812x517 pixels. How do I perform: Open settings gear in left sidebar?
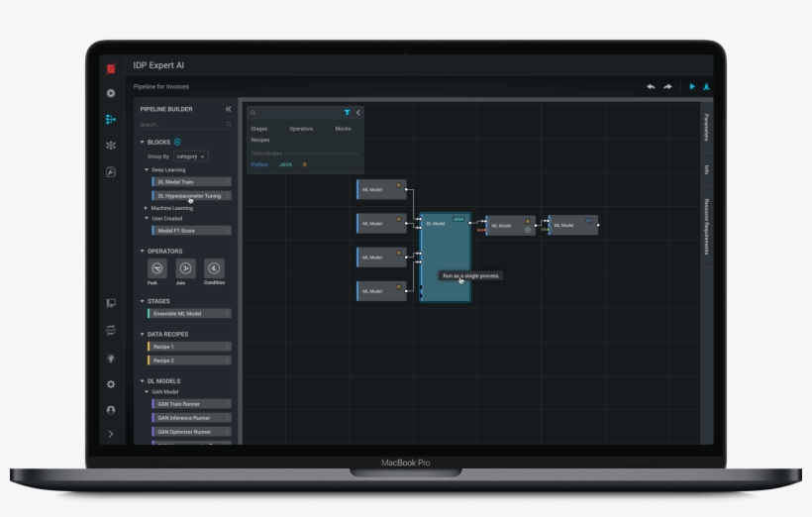click(111, 383)
